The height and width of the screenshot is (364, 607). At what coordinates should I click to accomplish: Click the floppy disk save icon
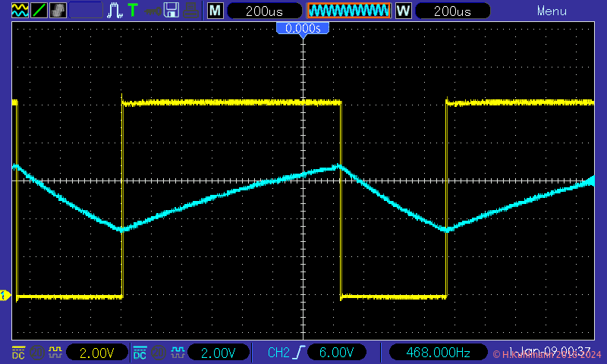coord(171,11)
